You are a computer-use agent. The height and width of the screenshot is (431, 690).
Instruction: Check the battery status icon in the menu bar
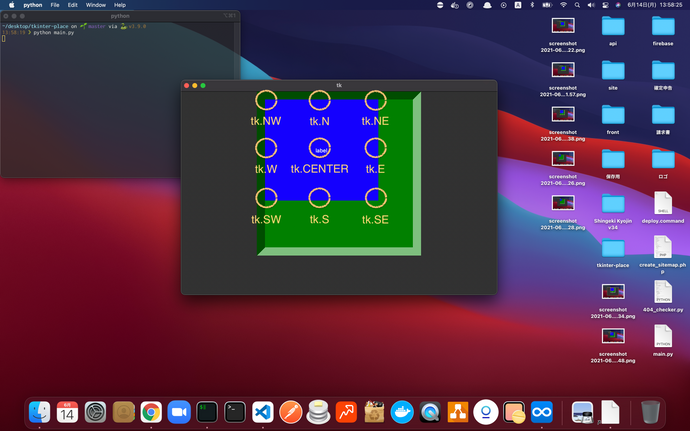click(547, 5)
